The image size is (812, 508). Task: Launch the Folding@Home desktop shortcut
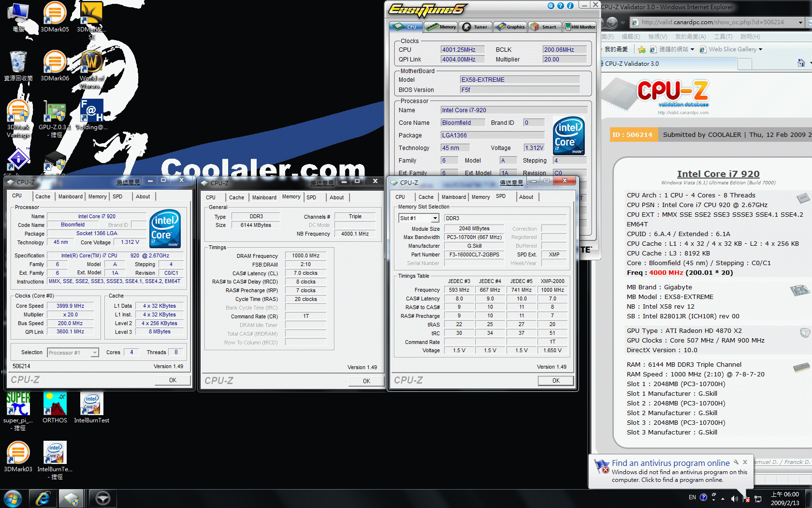[91, 115]
